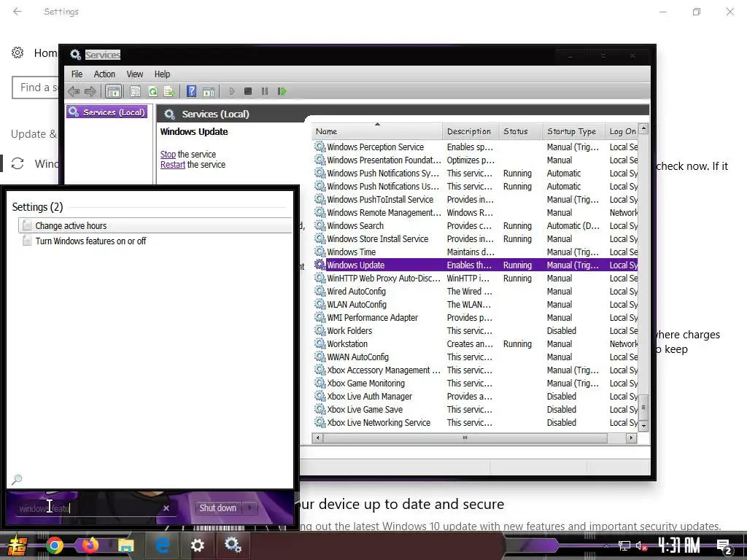Select the Xbox Live Networking Service row
The image size is (747, 560).
point(476,422)
